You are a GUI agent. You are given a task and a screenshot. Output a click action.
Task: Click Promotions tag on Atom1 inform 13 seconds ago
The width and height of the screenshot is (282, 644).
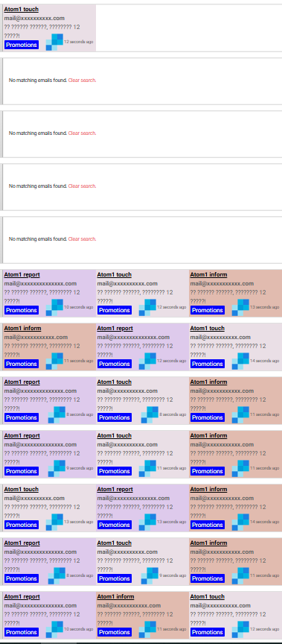[x=208, y=310]
